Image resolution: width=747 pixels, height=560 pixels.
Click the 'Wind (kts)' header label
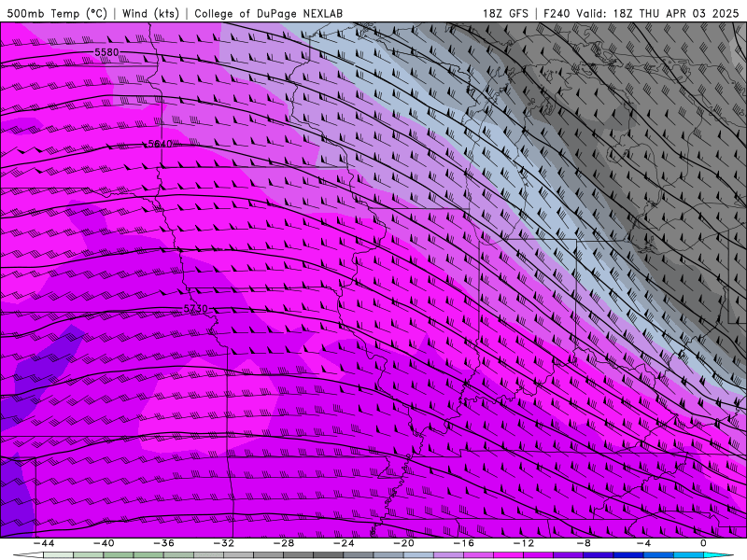tap(151, 13)
